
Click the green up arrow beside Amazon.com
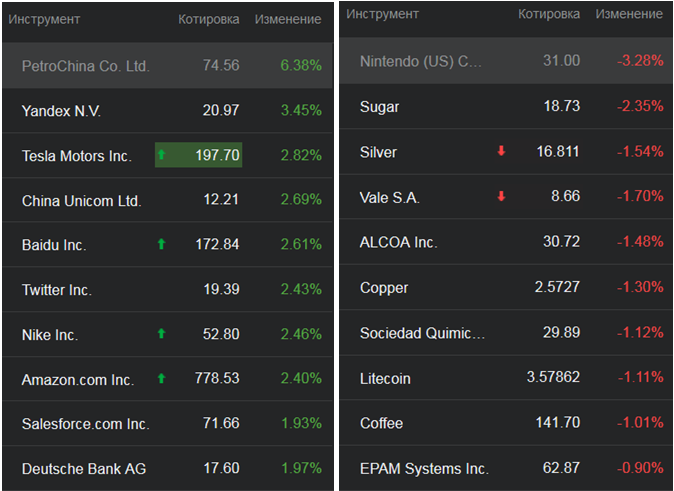[x=161, y=379]
